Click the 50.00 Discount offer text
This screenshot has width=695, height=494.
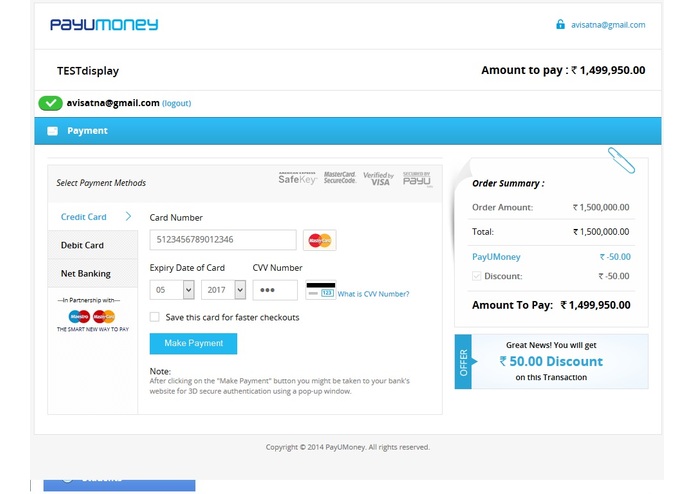point(551,361)
